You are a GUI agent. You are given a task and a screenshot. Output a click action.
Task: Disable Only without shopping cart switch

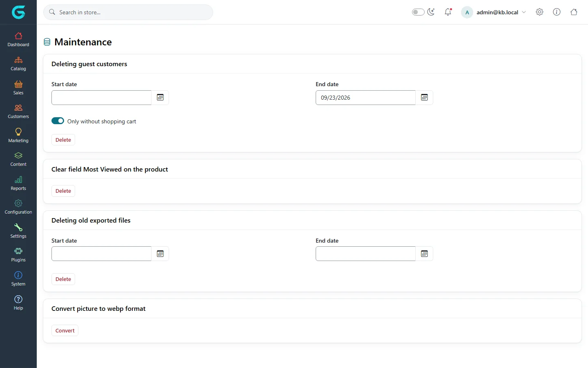58,121
